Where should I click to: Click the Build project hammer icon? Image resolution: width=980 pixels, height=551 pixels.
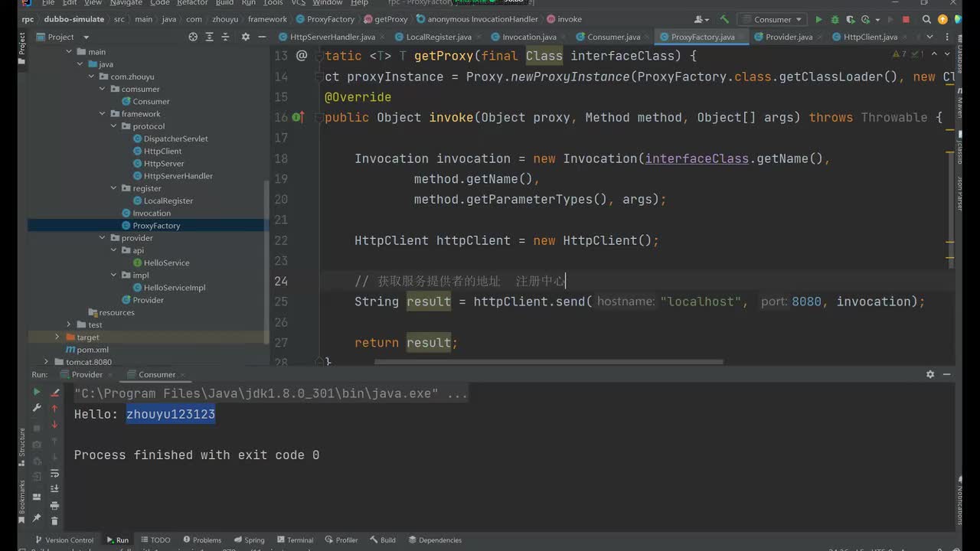[724, 20]
